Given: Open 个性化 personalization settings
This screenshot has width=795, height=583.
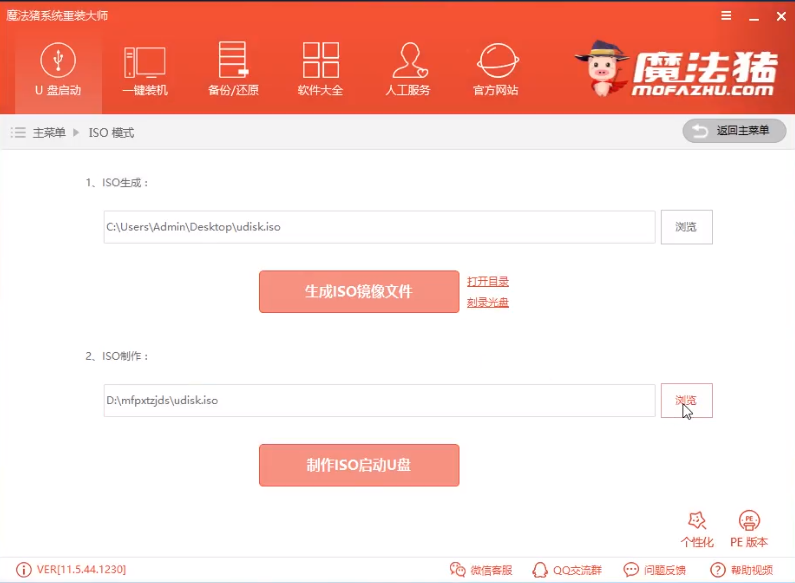Looking at the screenshot, I should click(697, 528).
